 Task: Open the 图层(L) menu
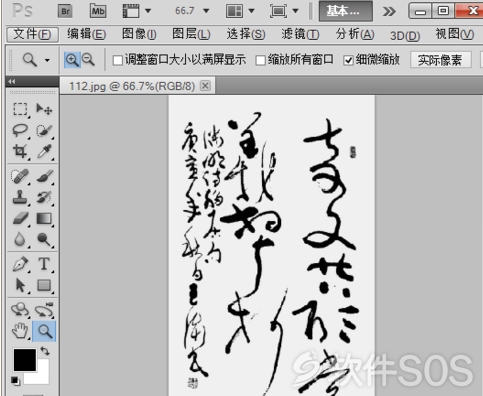(x=191, y=34)
